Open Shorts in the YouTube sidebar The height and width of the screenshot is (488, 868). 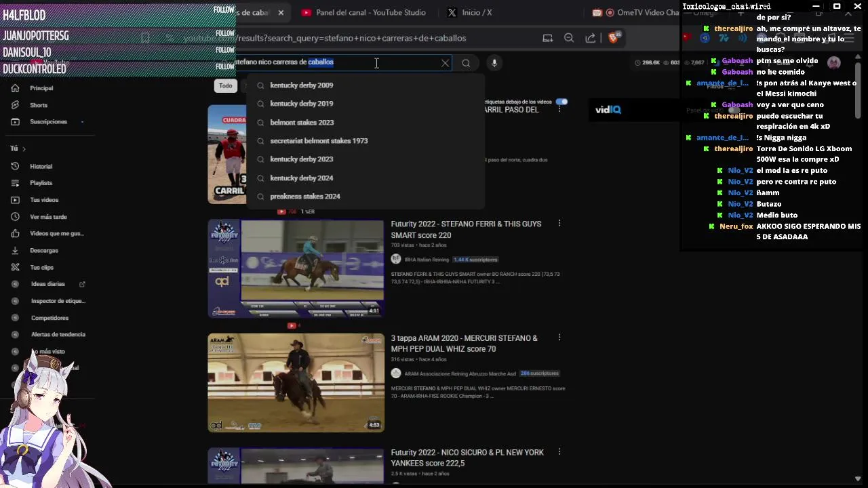point(39,105)
